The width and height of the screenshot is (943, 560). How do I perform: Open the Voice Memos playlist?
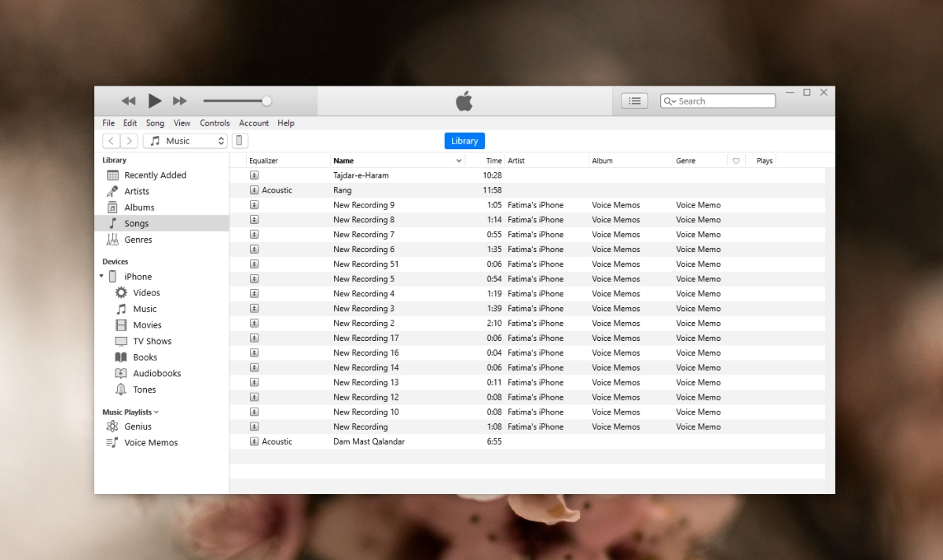pyautogui.click(x=149, y=442)
